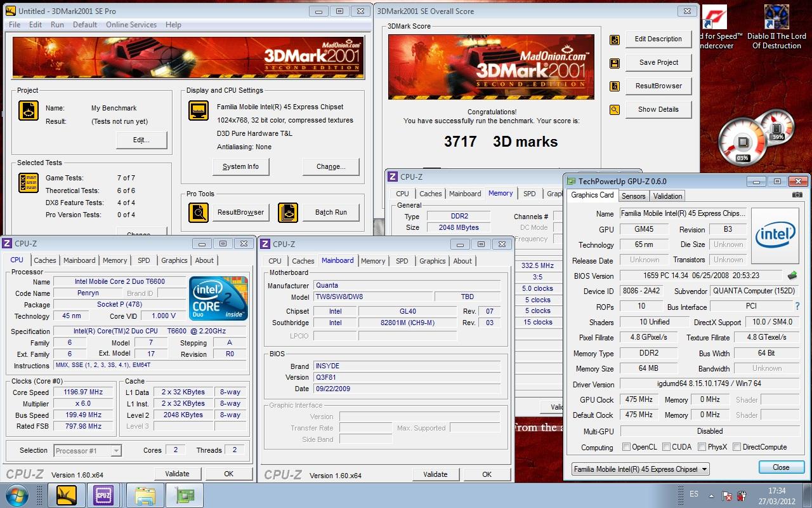Switch to Validation tab in GPU-Z

tap(667, 196)
